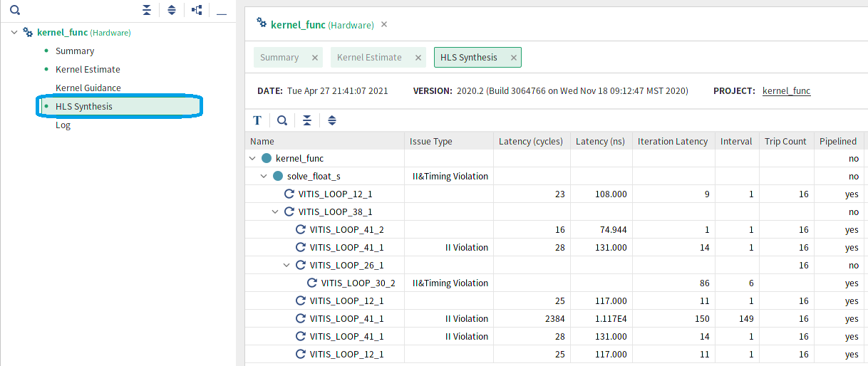Click the text T icon in table toolbar
Viewport: 868px width, 366px height.
pos(257,120)
